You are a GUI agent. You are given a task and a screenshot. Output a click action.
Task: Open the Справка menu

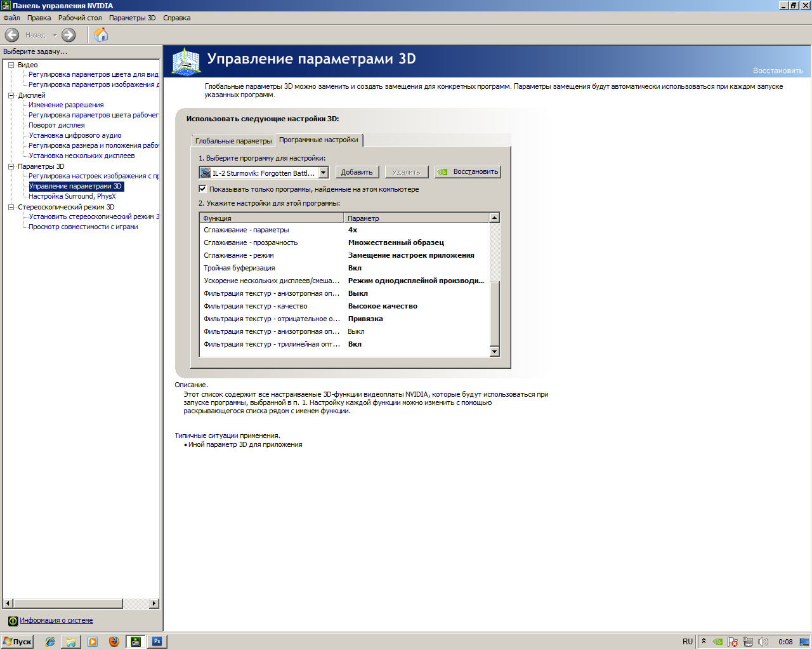coord(177,18)
